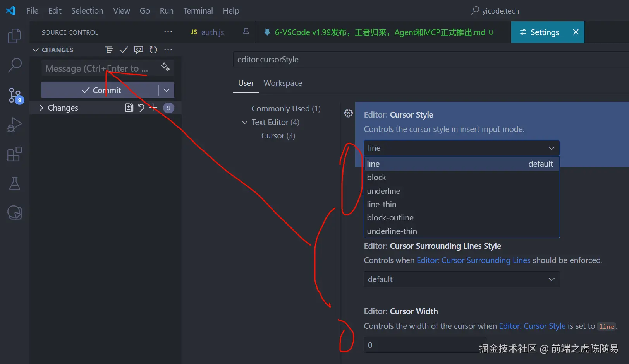This screenshot has width=629, height=364.
Task: Open Source Control panel more actions
Action: (168, 32)
